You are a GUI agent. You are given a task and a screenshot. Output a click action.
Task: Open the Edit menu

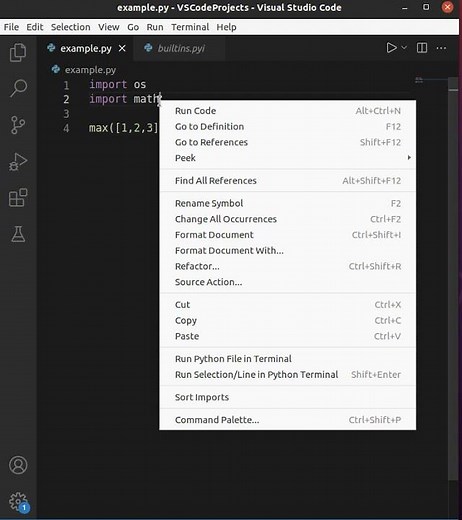[35, 27]
